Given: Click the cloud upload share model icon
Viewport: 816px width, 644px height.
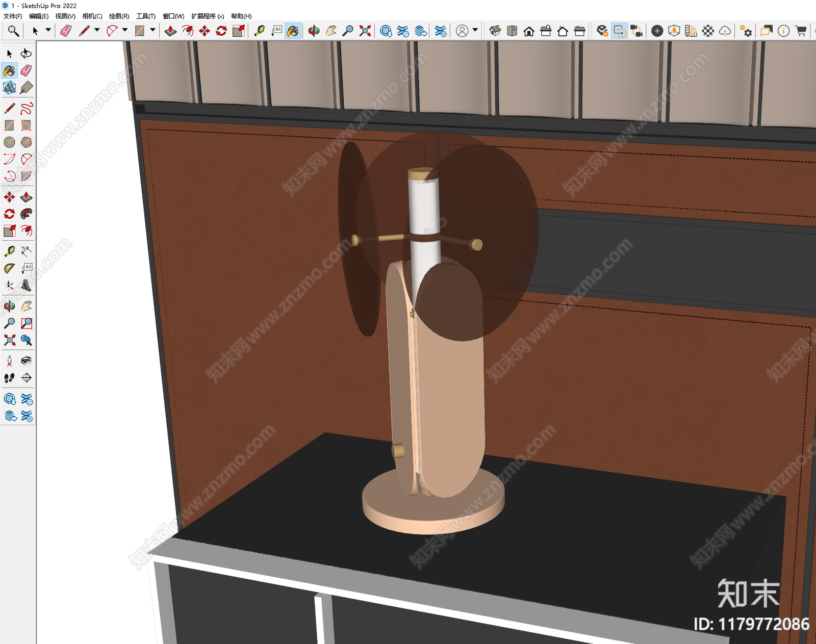Looking at the screenshot, I should [725, 31].
